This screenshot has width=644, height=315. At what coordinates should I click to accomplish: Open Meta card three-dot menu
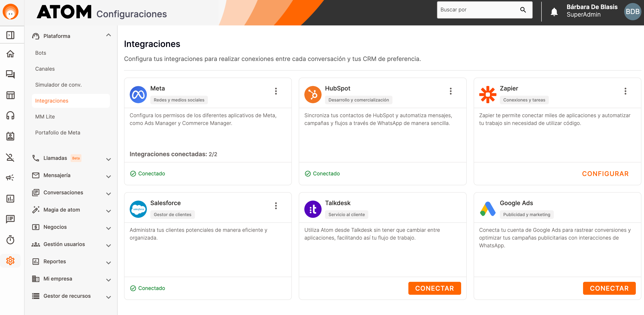[x=276, y=91]
